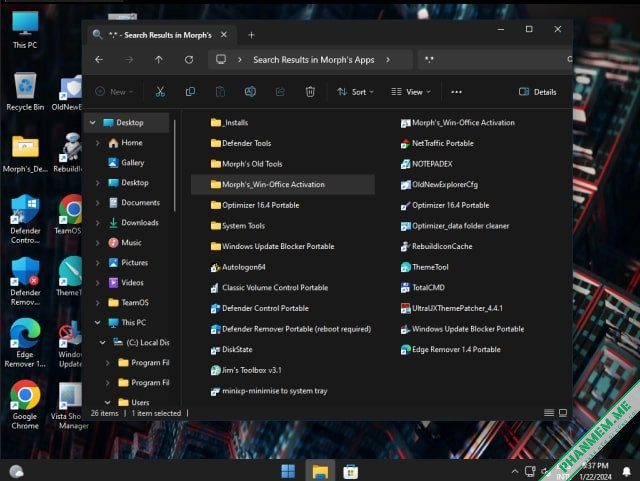Select Pictures in navigation pane
640x481 pixels.
tap(128, 263)
